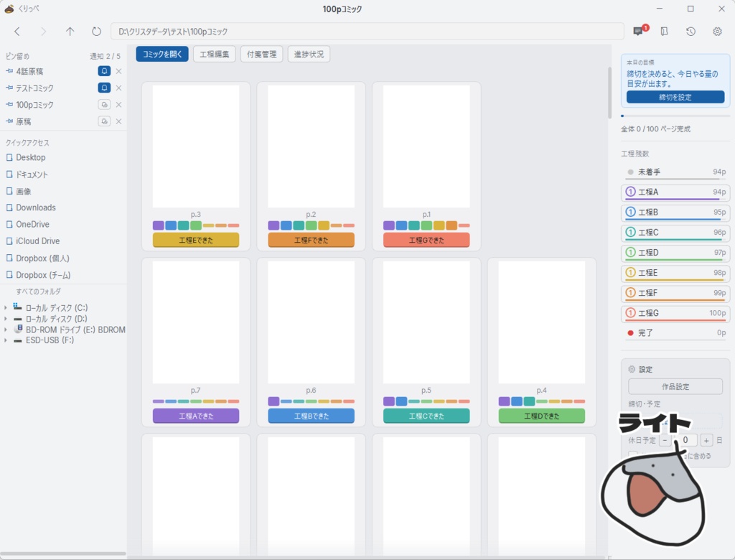Filter by 工程D 97p row
The height and width of the screenshot is (560, 735).
click(675, 253)
